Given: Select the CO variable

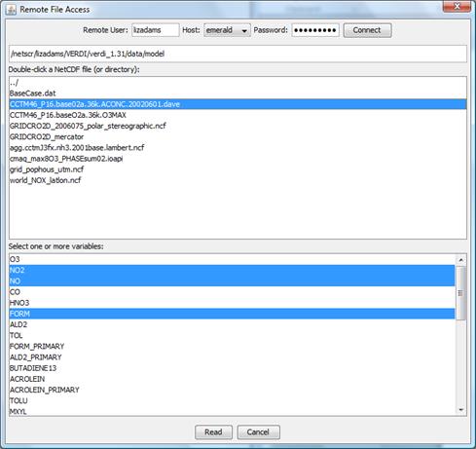Looking at the screenshot, I should click(x=232, y=292).
